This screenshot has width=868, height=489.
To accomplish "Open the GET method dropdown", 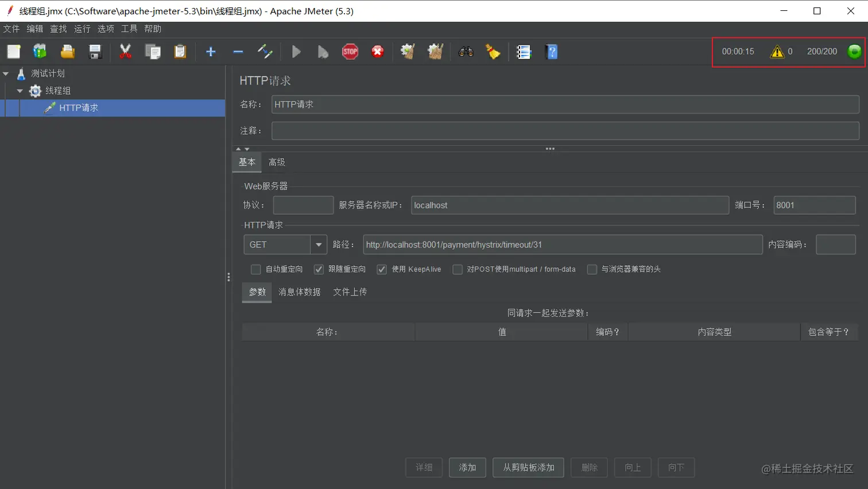I will point(319,244).
